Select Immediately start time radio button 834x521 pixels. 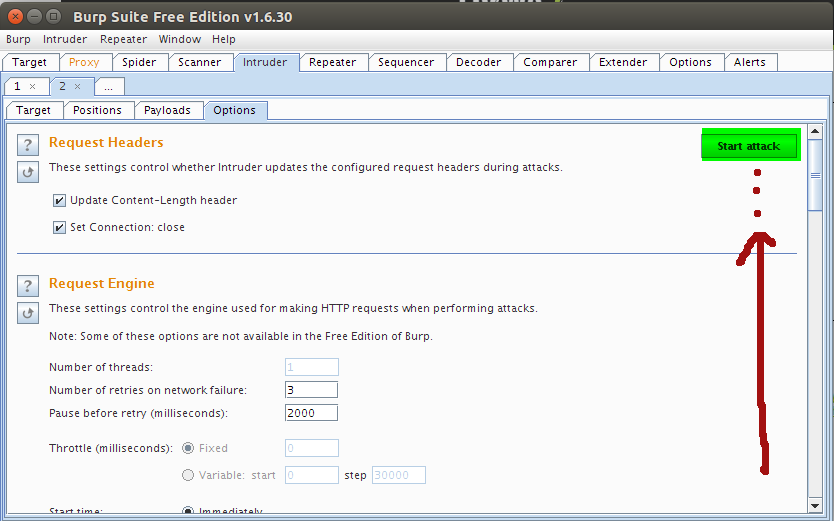click(188, 511)
